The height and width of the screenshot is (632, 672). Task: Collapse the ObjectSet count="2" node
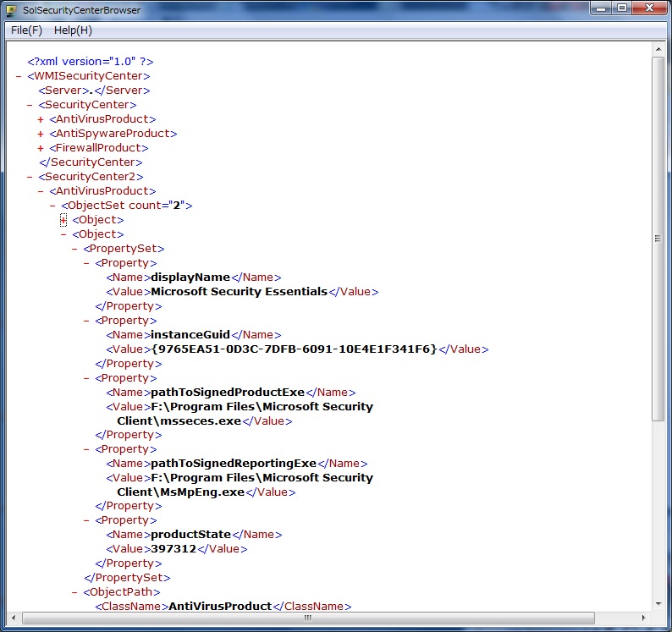(x=52, y=206)
